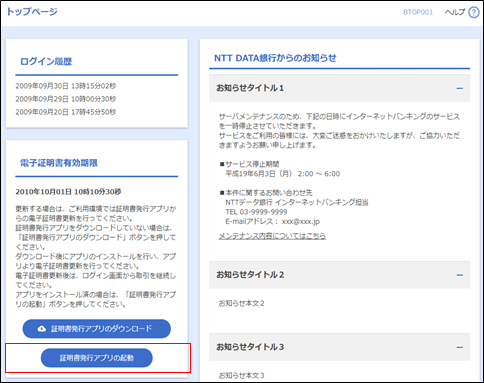Collapse お知らせタイトル1 with minus icon

point(460,88)
